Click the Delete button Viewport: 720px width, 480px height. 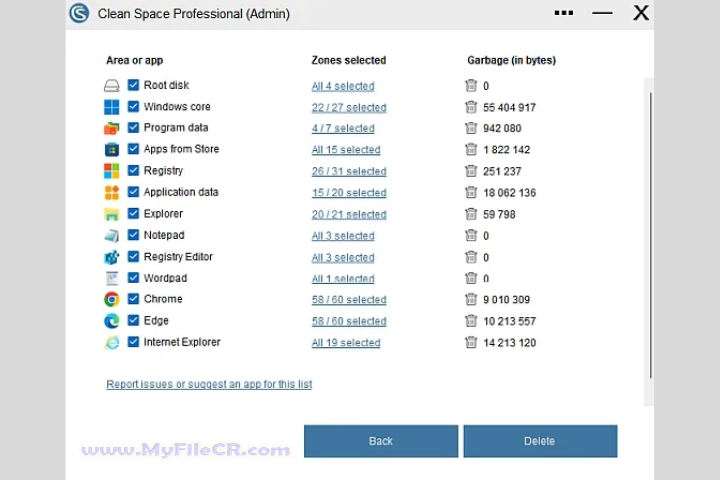tap(540, 441)
